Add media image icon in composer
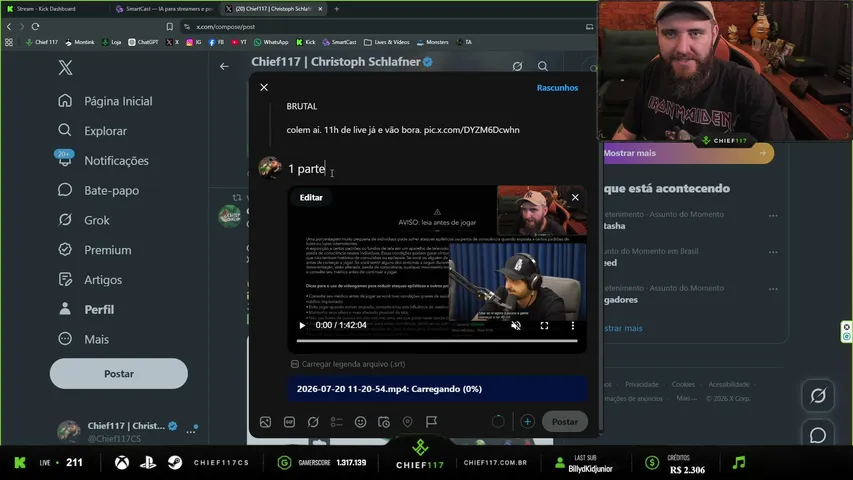The width and height of the screenshot is (853, 480). [x=265, y=422]
